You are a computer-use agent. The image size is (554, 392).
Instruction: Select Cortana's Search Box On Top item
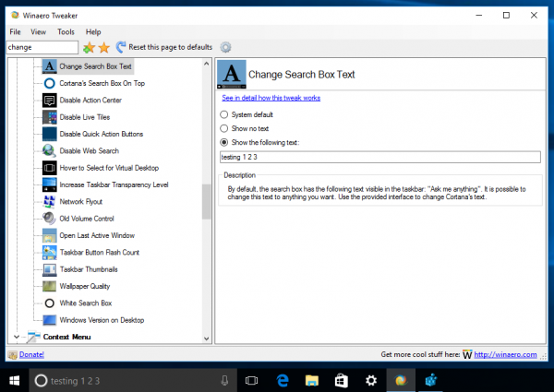tap(102, 83)
